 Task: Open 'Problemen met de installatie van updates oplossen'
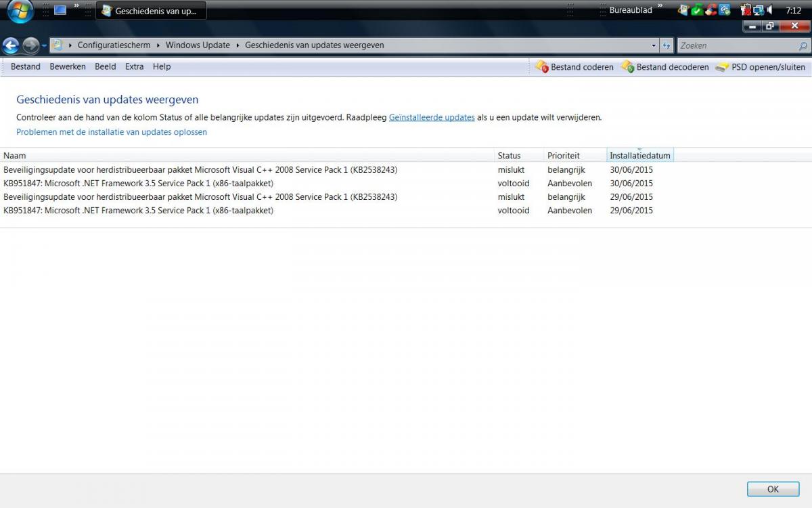(x=112, y=132)
